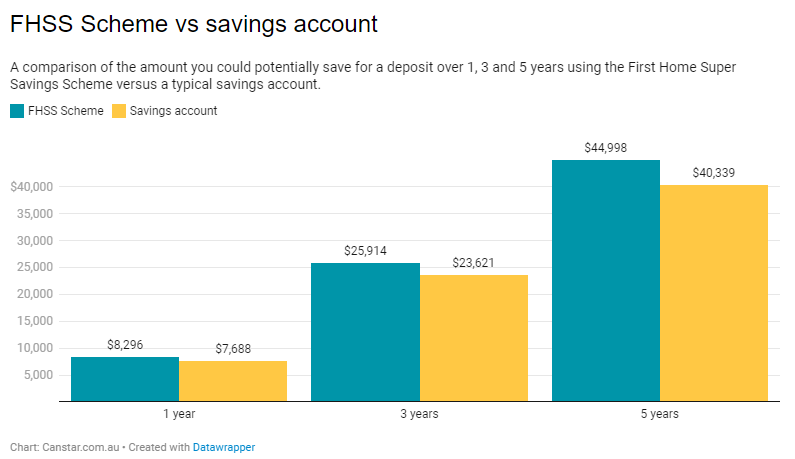Click the $40,339 value label
Image resolution: width=795 pixels, height=459 pixels.
tap(713, 173)
